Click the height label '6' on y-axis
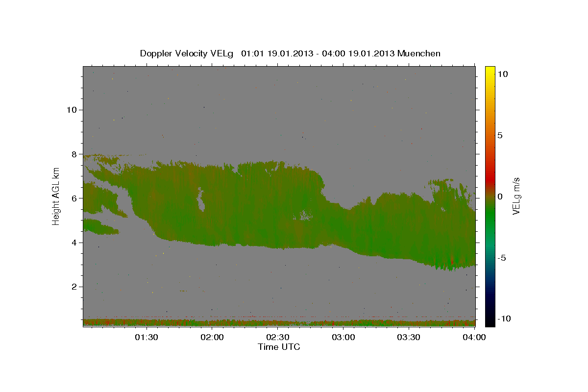 click(73, 198)
